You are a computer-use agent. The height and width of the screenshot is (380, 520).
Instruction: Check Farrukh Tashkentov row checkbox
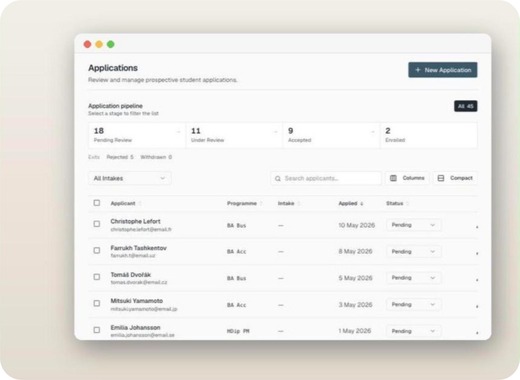[x=97, y=250]
